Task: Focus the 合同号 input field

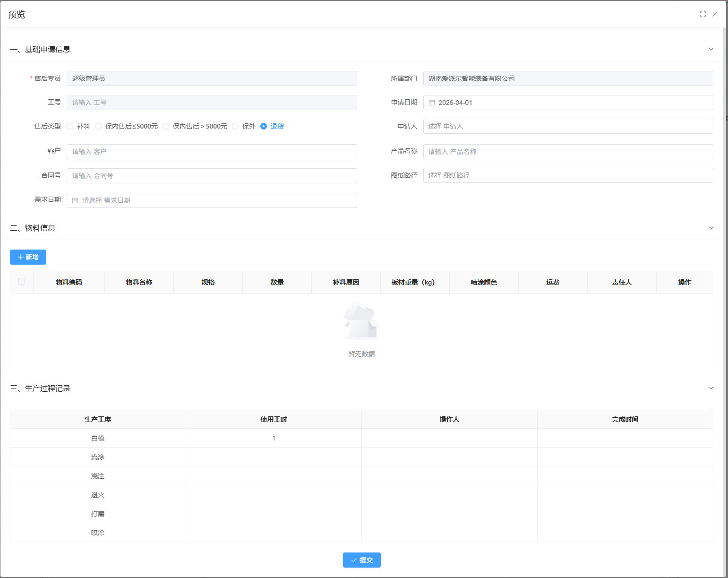Action: (212, 176)
